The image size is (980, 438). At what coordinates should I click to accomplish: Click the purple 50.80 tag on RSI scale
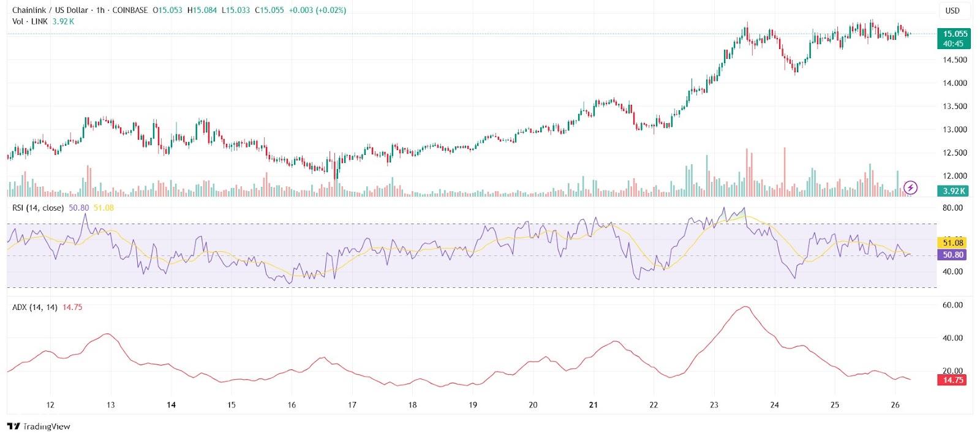coord(952,254)
